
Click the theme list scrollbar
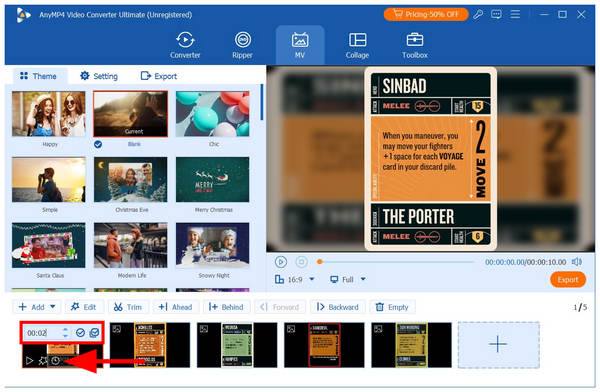262,102
